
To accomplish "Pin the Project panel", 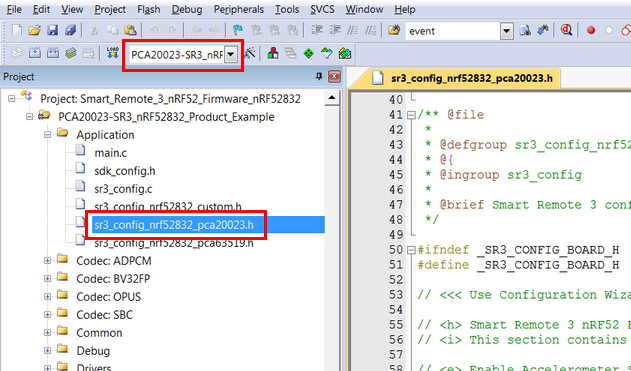I will [319, 76].
